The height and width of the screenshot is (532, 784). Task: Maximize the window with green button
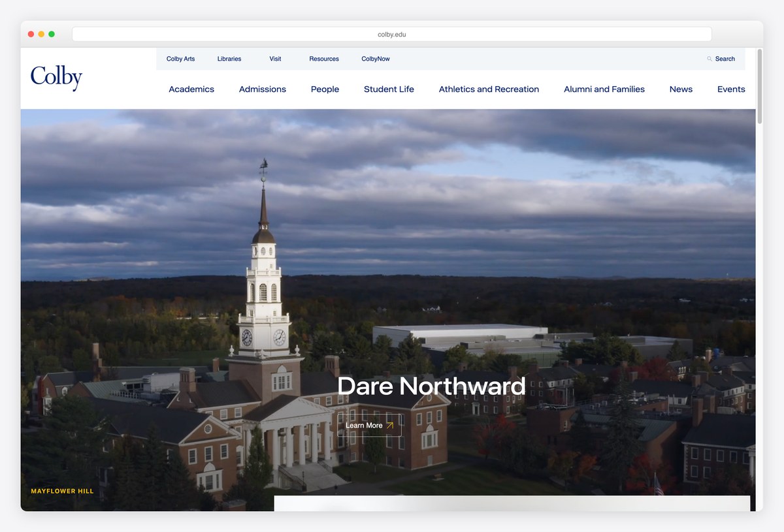click(52, 34)
